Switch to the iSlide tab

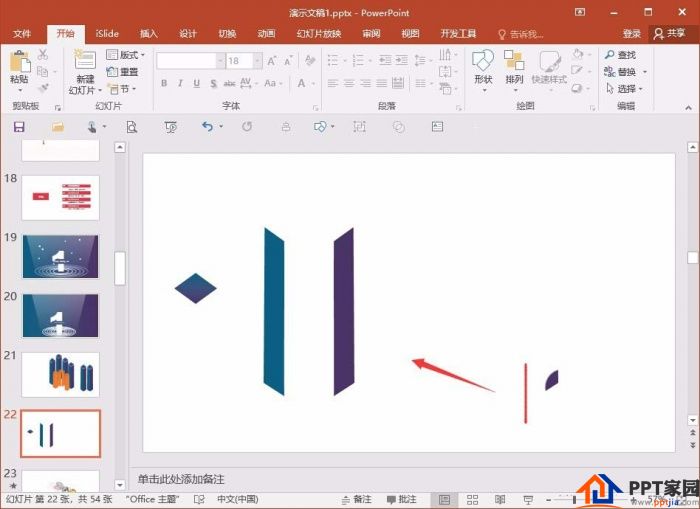tap(107, 33)
